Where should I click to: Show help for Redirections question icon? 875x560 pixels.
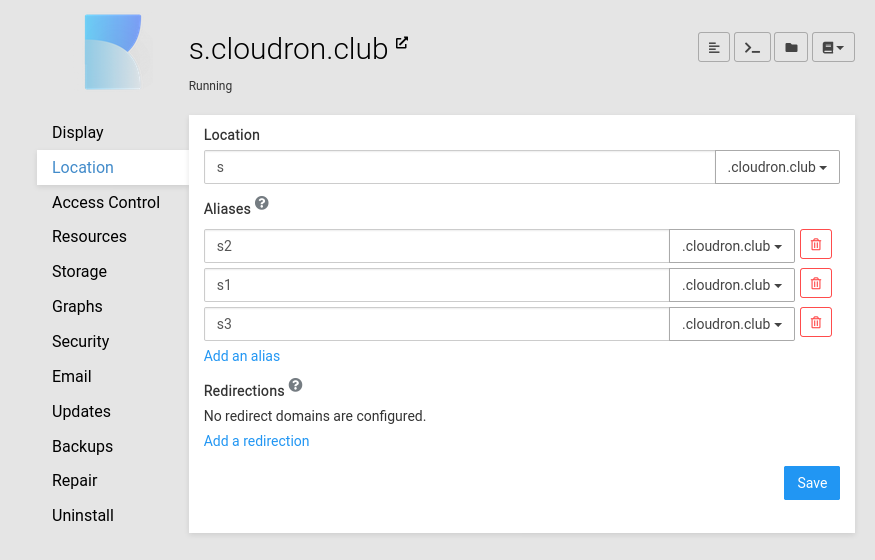(295, 385)
